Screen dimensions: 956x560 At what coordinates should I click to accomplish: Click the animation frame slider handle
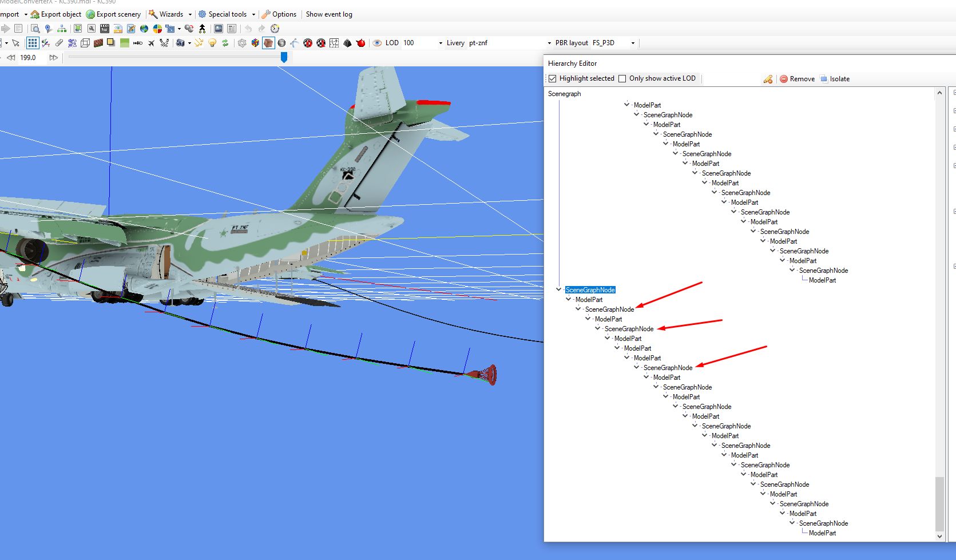[284, 57]
